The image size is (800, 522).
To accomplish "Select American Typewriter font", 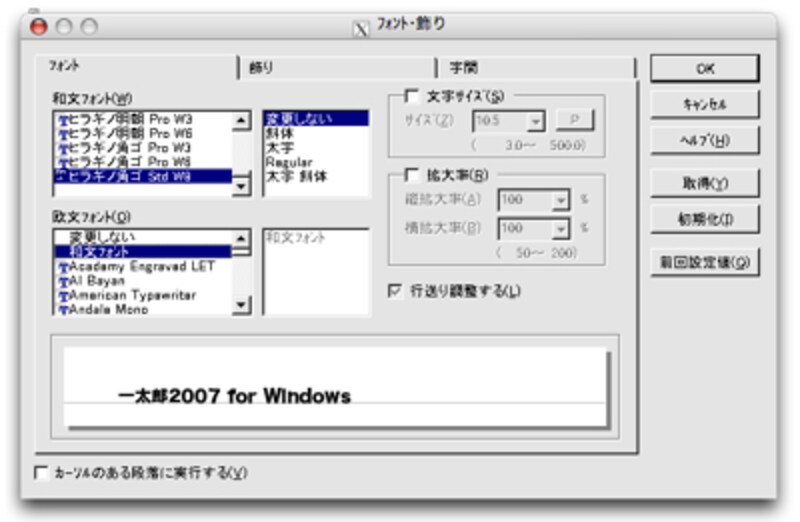I will point(143,295).
